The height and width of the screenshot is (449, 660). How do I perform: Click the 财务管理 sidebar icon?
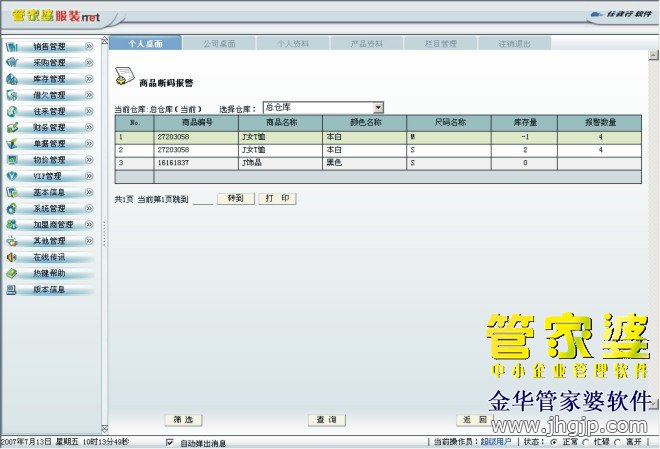[12, 128]
